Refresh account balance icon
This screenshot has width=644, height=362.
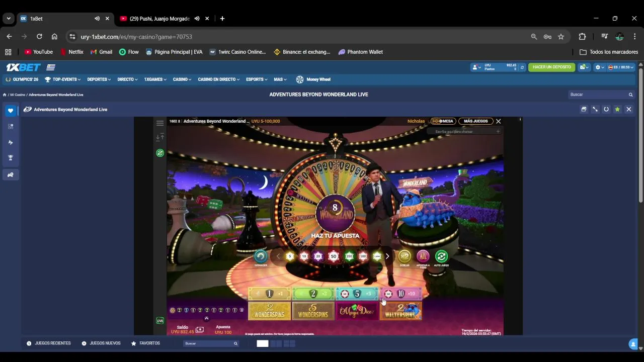coord(522,67)
